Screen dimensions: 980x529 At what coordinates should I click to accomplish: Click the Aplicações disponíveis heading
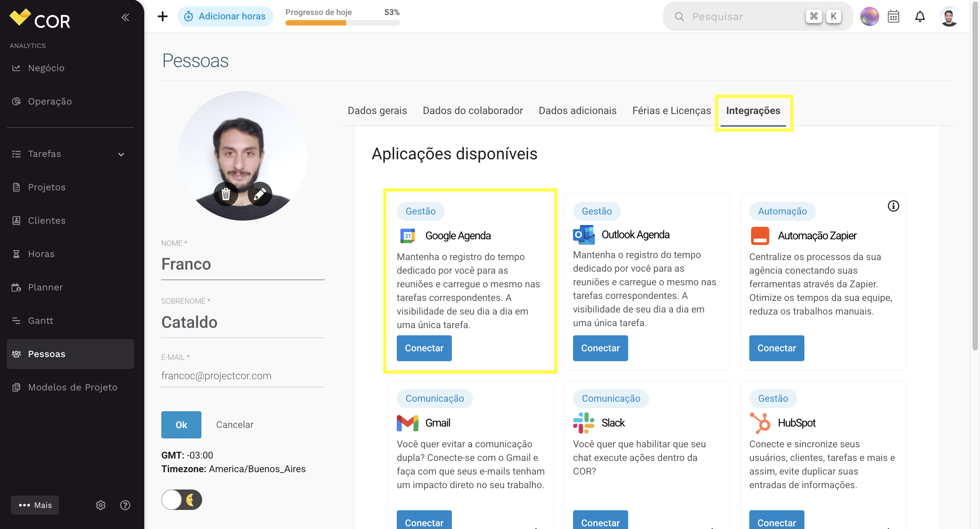coord(454,154)
